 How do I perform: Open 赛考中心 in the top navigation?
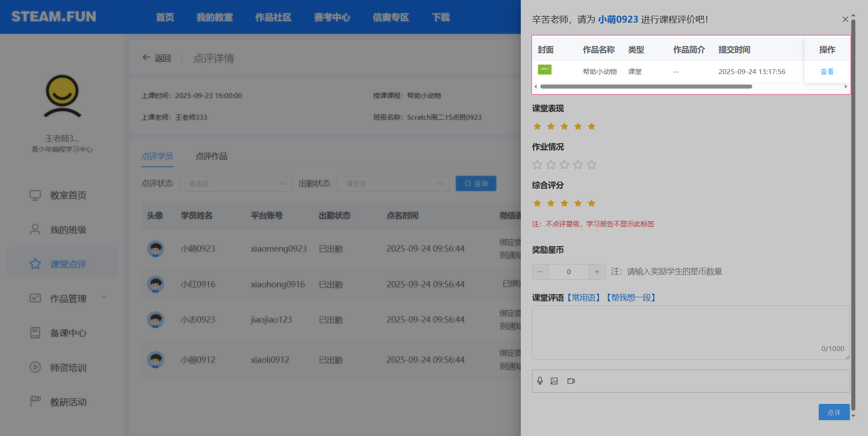tap(332, 17)
